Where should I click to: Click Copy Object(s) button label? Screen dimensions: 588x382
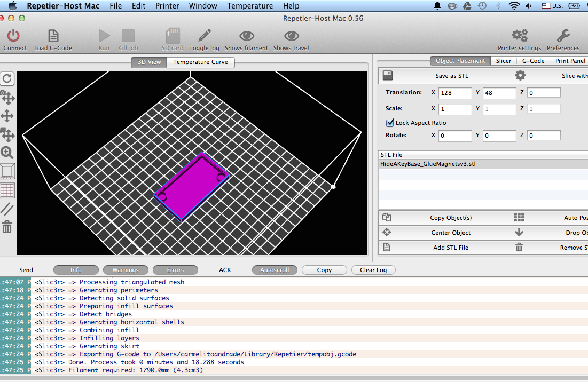tap(451, 218)
